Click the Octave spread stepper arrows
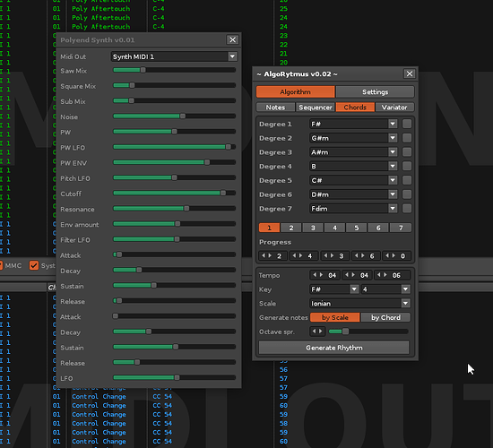Screen dimensions: 493x448 [317, 331]
